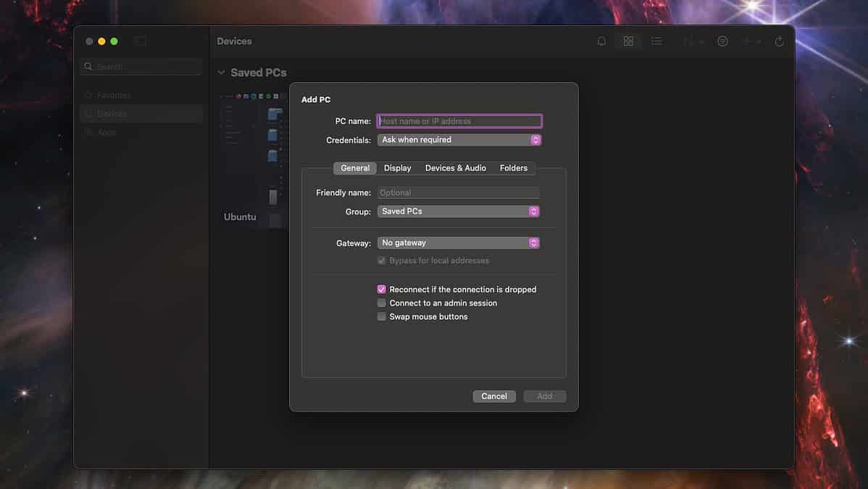868x489 pixels.
Task: Open the Devices & Audio tab
Action: [455, 167]
